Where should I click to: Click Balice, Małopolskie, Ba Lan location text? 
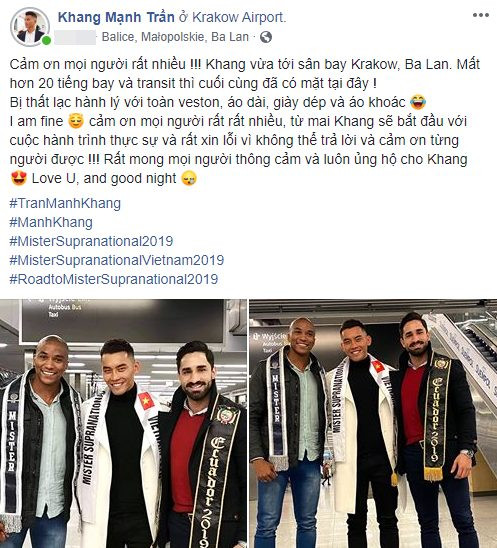(175, 37)
